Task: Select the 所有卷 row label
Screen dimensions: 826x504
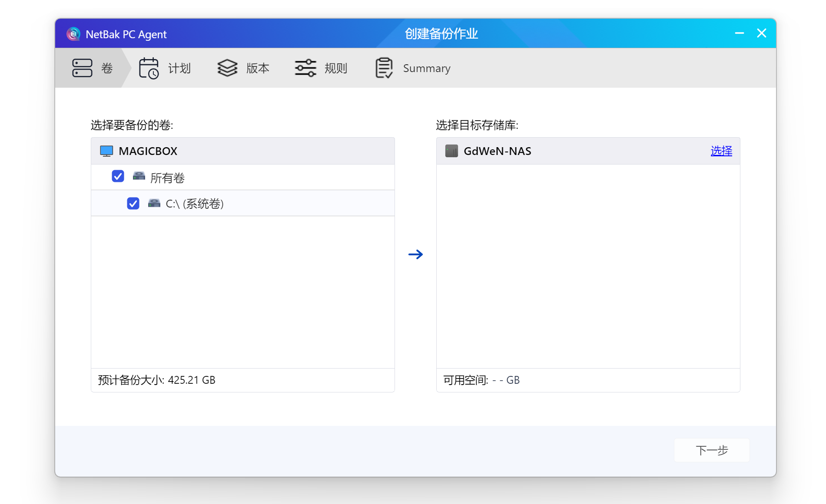Action: click(x=167, y=178)
